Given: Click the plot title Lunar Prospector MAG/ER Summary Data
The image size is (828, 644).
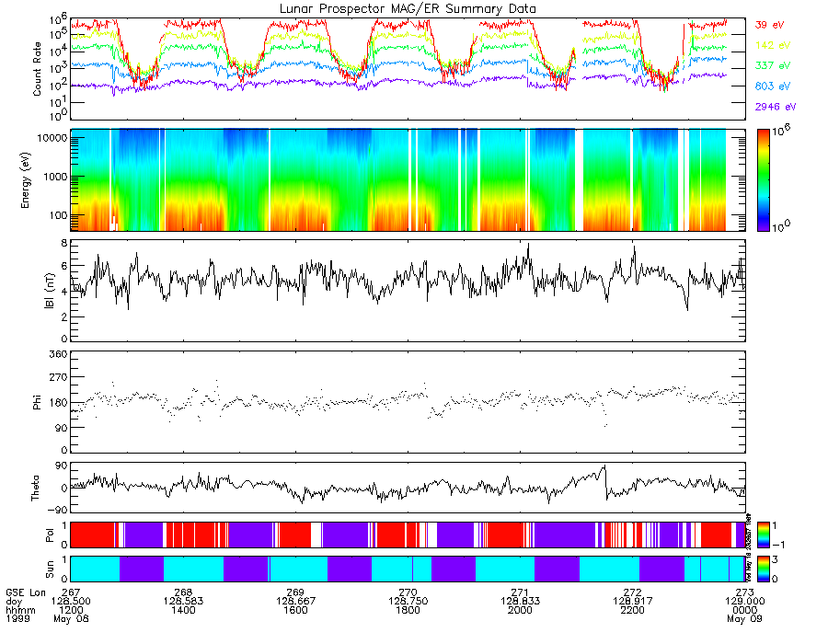Looking at the screenshot, I should click(x=408, y=9).
